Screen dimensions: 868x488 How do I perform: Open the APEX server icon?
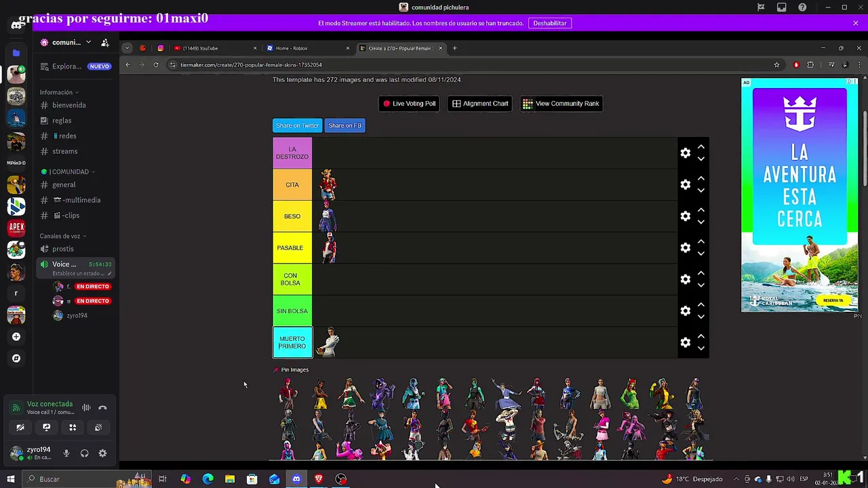(x=16, y=228)
